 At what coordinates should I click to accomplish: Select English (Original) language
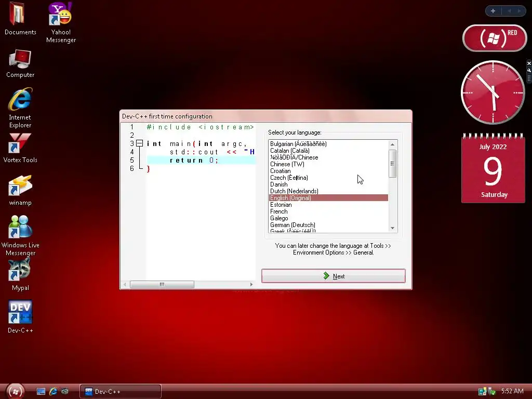328,198
